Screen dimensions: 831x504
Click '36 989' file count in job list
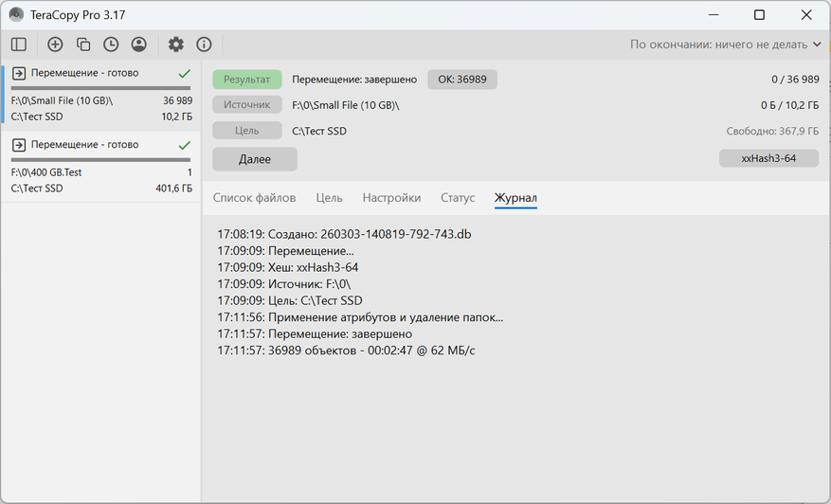click(x=177, y=100)
